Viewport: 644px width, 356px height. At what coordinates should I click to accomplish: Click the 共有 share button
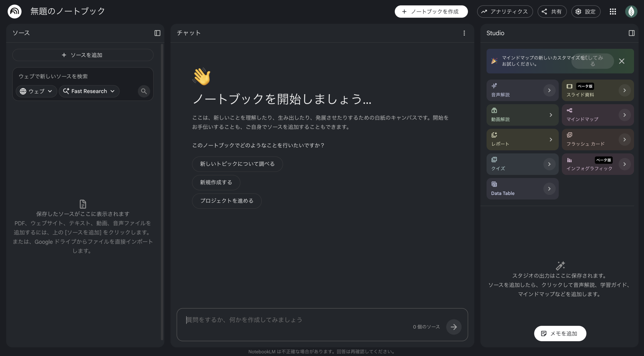point(552,11)
